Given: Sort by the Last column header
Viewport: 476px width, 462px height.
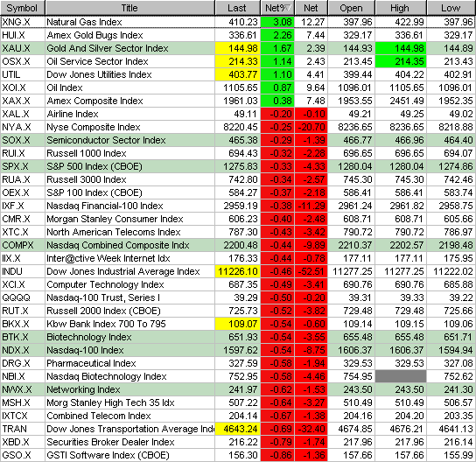Looking at the screenshot, I should 238,8.
